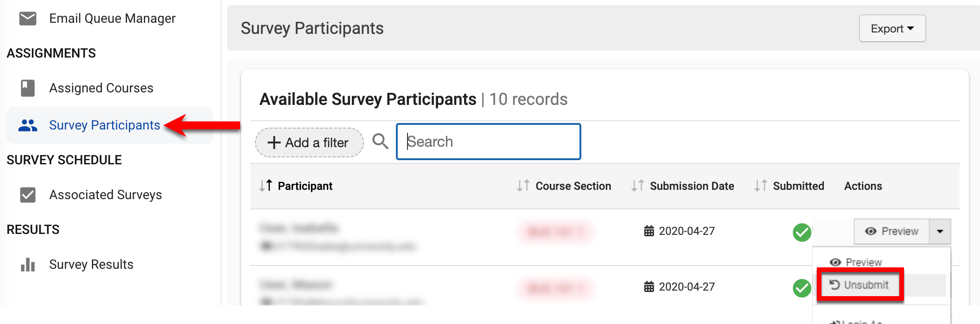Open Survey Results in the sidebar
The image size is (980, 324).
coord(91,265)
